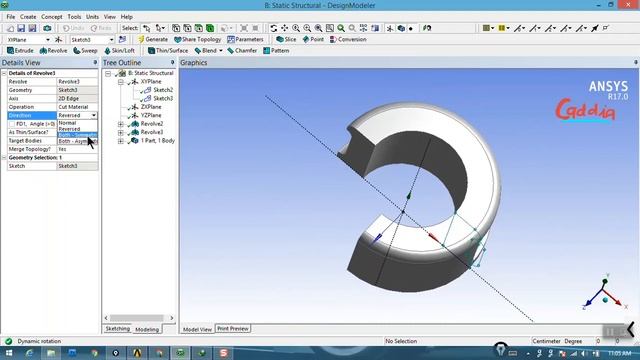Click the Save project icon
The image size is (640, 360).
pos(21,28)
